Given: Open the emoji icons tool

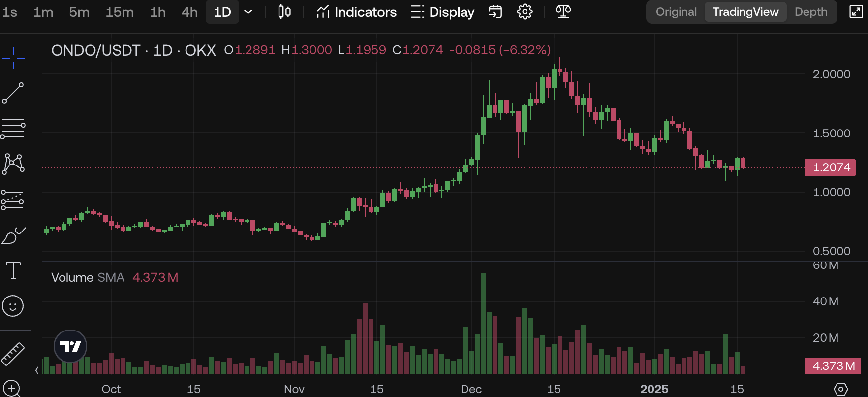Looking at the screenshot, I should point(13,306).
